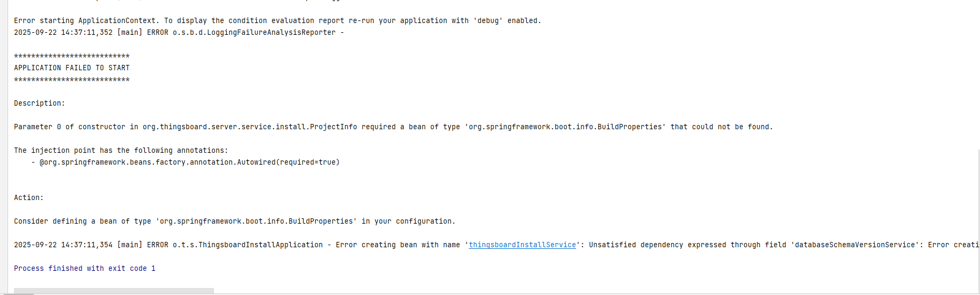Open the thingsboardInstallService hyperlink
The height and width of the screenshot is (295, 980).
(x=522, y=245)
